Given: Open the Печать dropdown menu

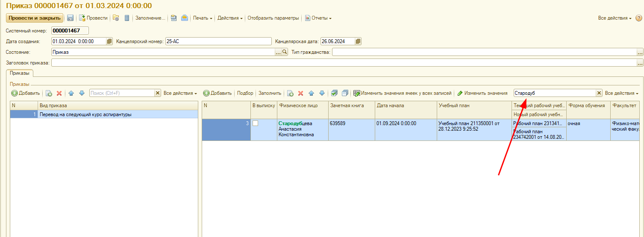Looking at the screenshot, I should [x=203, y=18].
